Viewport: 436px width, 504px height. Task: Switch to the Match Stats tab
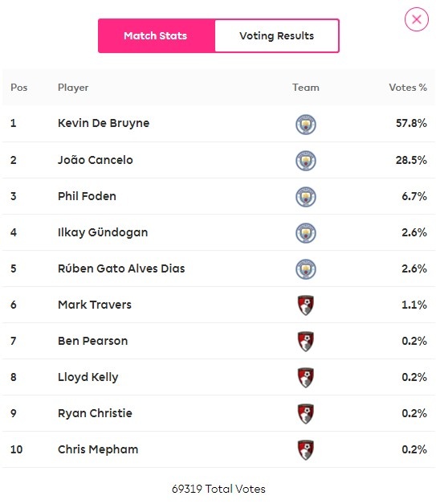[x=157, y=35]
